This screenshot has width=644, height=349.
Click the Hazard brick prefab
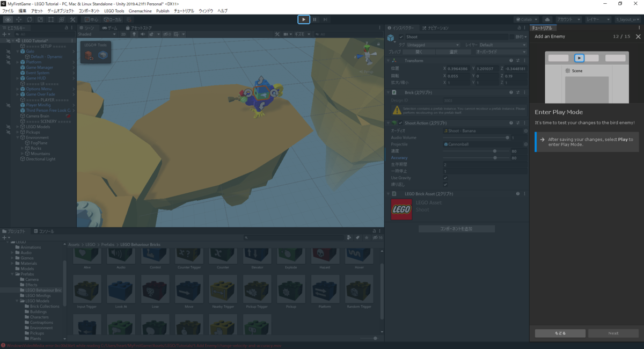(325, 258)
